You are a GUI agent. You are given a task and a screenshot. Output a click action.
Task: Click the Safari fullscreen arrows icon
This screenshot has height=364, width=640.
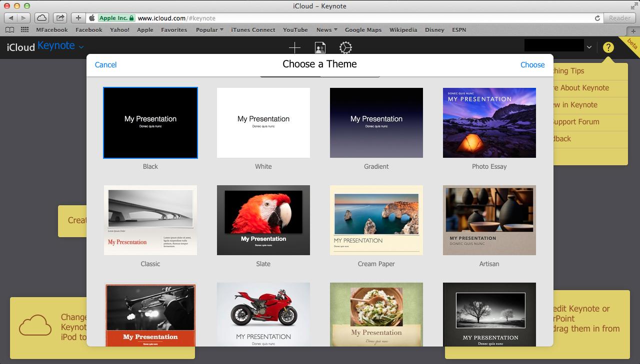pos(634,5)
